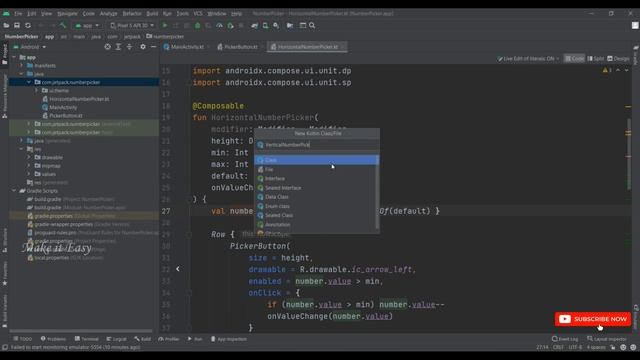Image resolution: width=640 pixels, height=360 pixels.
Task: Open the TODO tool window button
Action: pyautogui.click(x=22, y=339)
